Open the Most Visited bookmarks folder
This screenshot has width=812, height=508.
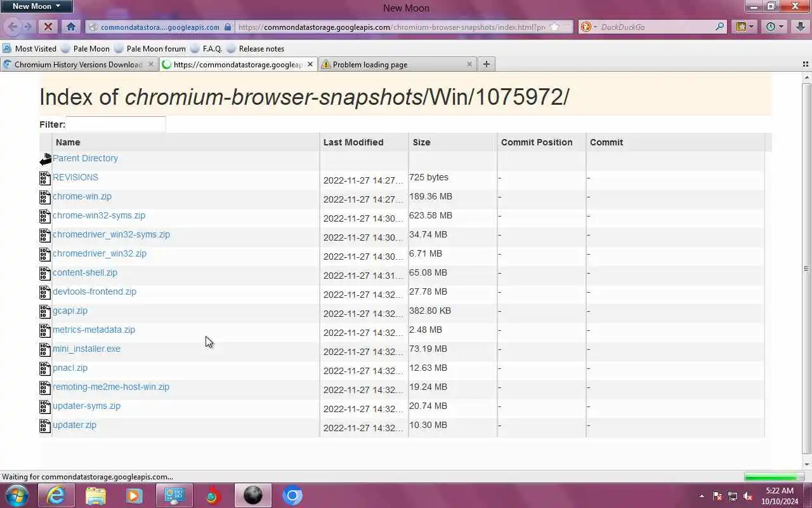point(29,48)
